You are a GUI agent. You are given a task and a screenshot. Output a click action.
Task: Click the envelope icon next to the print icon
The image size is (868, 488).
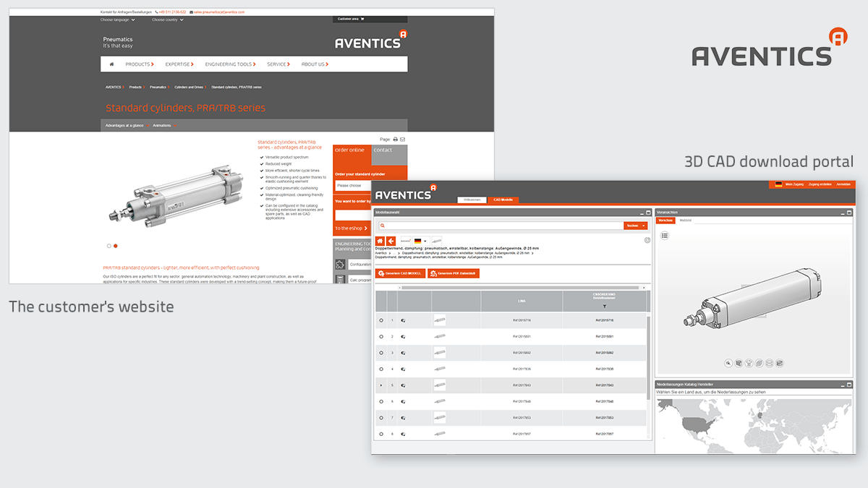coord(403,140)
